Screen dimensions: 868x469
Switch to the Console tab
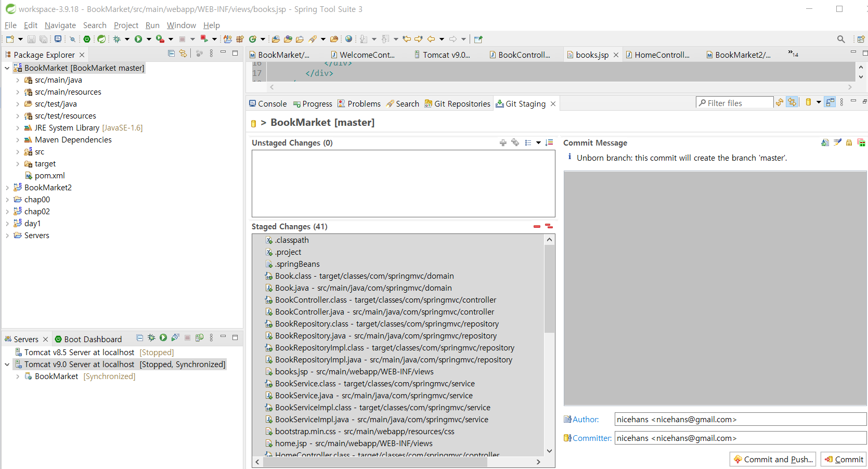click(268, 103)
